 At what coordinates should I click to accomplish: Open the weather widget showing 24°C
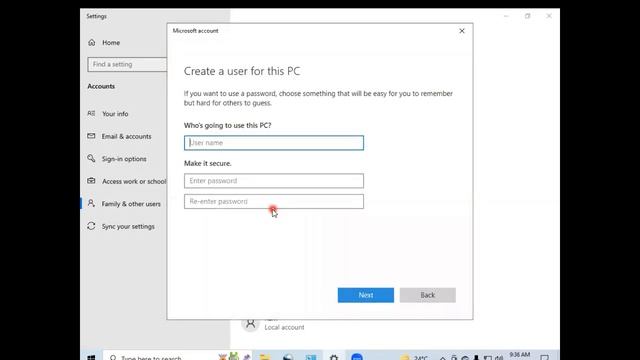click(x=414, y=357)
